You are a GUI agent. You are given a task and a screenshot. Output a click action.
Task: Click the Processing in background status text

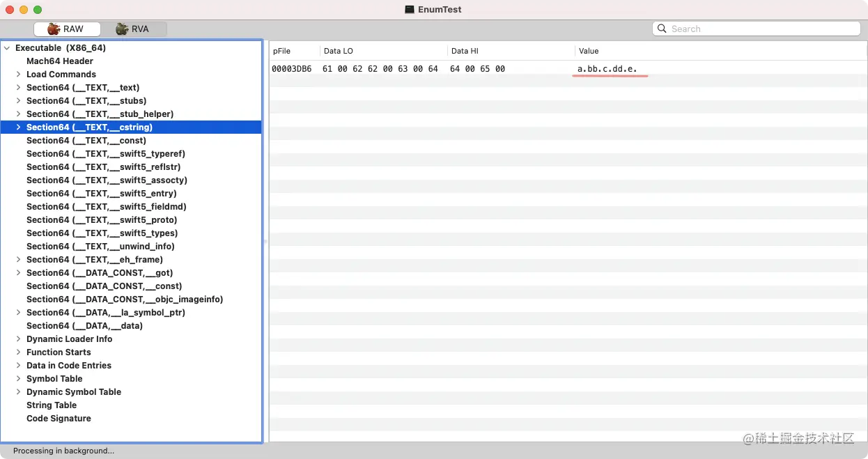coord(63,451)
